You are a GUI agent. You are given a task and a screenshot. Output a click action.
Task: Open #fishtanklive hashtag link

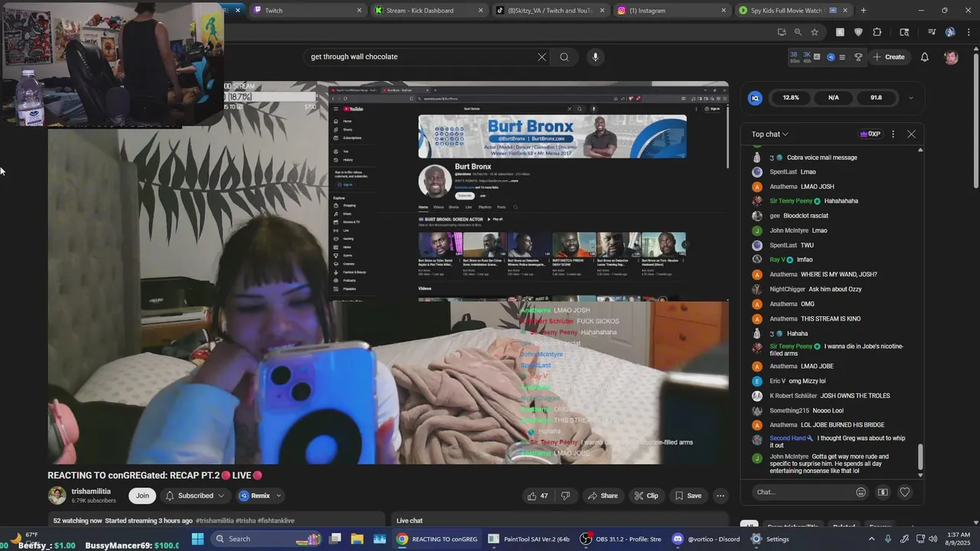click(x=276, y=520)
